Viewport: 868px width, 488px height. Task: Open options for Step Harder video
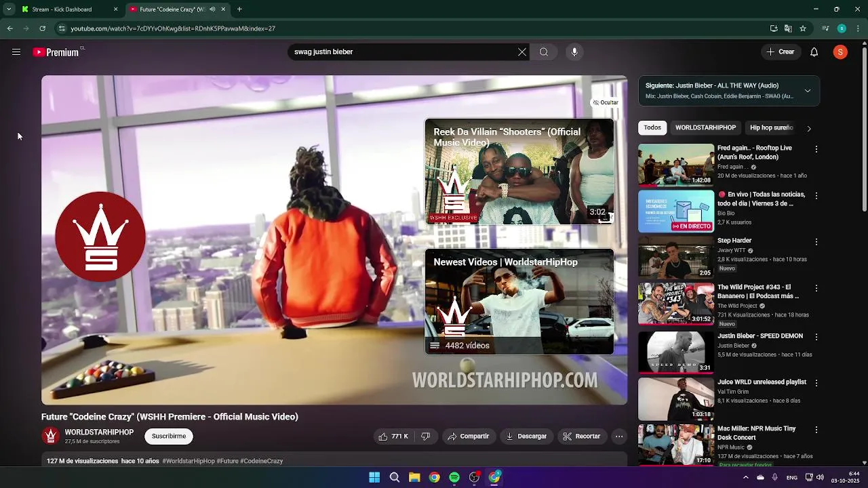click(816, 242)
